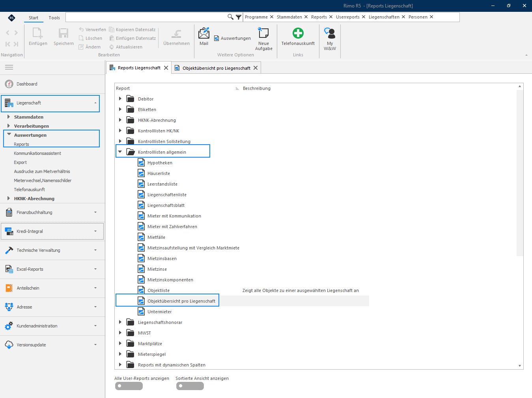Remove the Stammdaten filter tag
Image resolution: width=532 pixels, height=398 pixels.
[x=306, y=17]
